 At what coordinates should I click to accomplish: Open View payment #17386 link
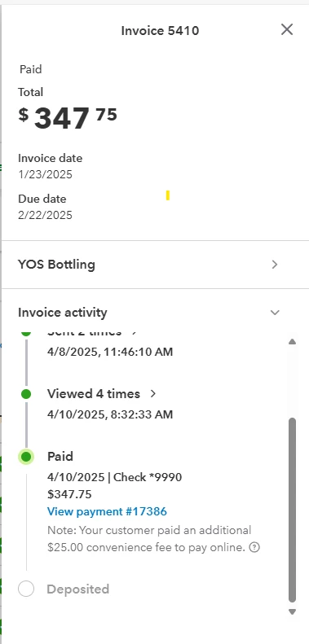[x=107, y=511]
